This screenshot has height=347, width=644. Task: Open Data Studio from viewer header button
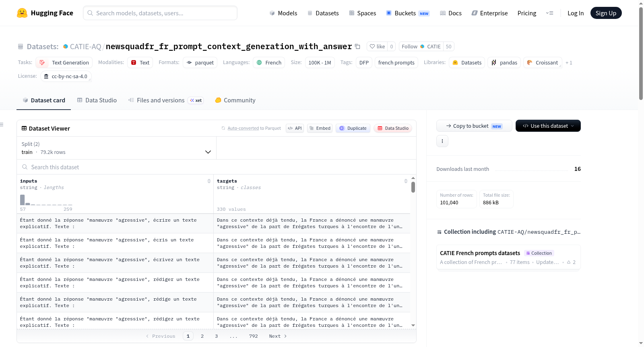pos(393,128)
